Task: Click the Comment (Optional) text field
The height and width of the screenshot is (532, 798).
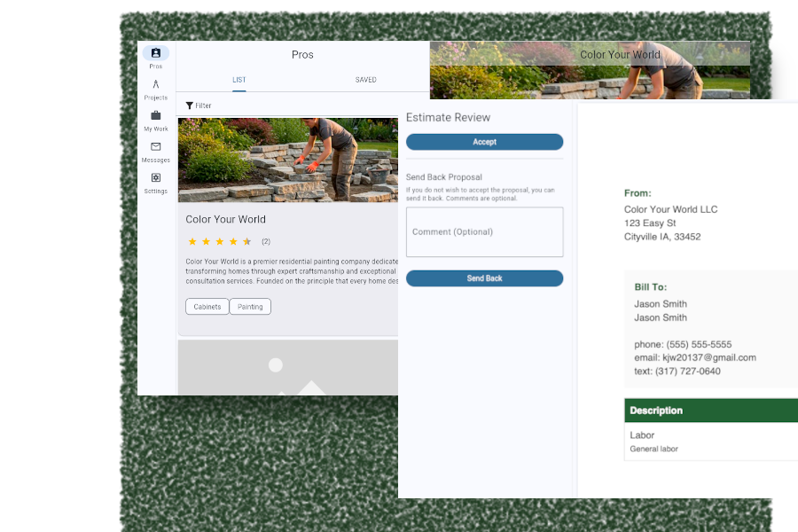Action: coord(484,231)
